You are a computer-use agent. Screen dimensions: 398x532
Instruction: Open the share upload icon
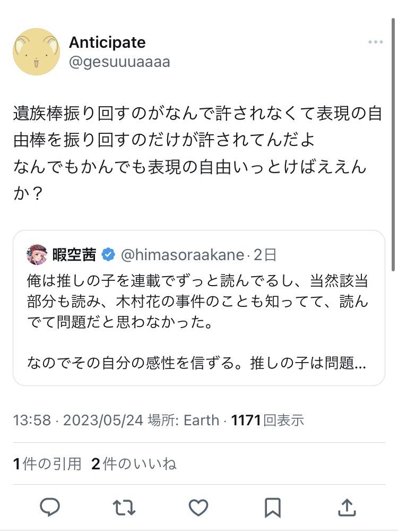pyautogui.click(x=347, y=507)
